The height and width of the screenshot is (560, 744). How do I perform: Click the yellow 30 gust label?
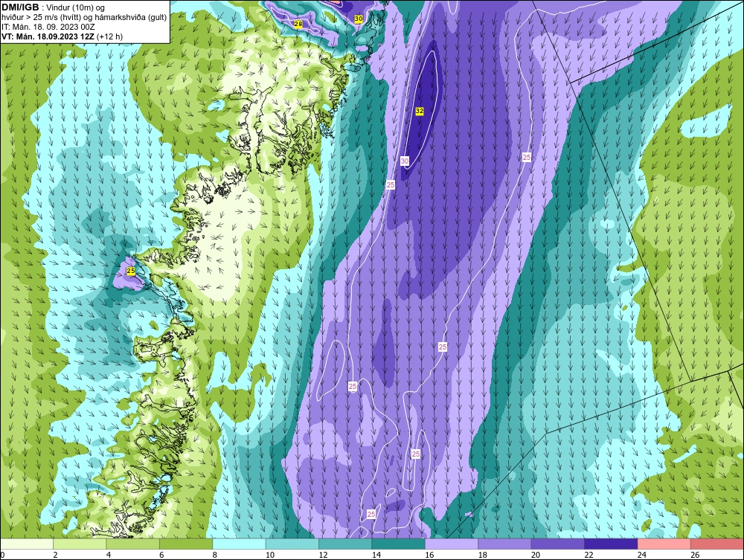[x=359, y=19]
